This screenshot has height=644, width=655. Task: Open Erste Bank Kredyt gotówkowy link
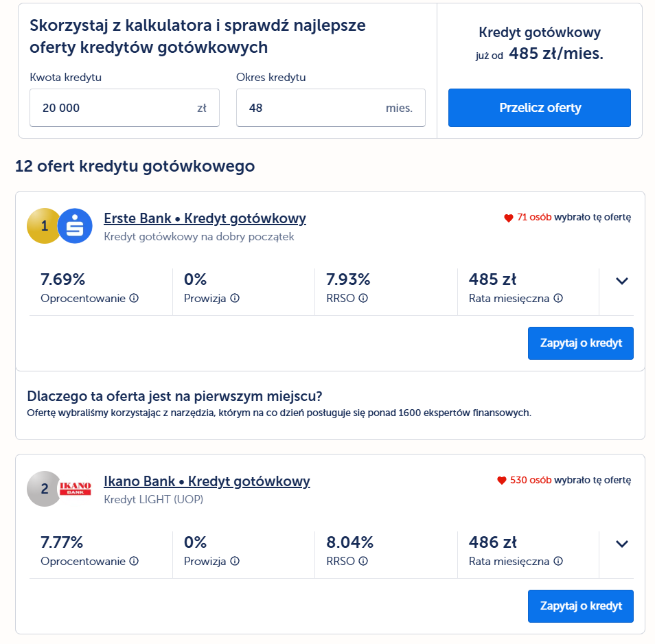click(205, 218)
